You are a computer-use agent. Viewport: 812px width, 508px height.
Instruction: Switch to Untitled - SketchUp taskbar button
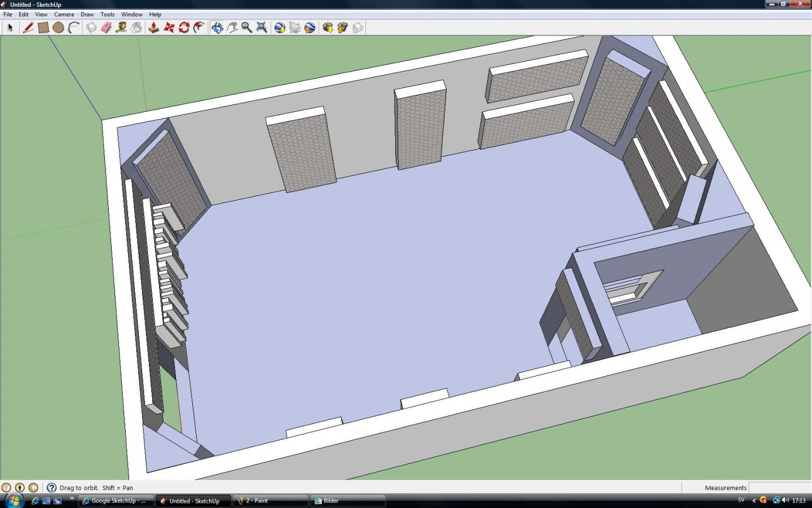tap(193, 501)
